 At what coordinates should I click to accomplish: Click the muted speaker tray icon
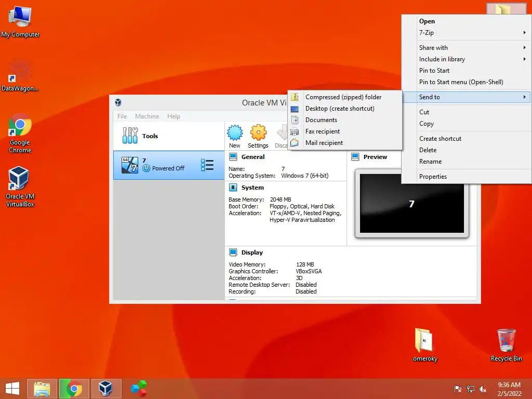[483, 389]
